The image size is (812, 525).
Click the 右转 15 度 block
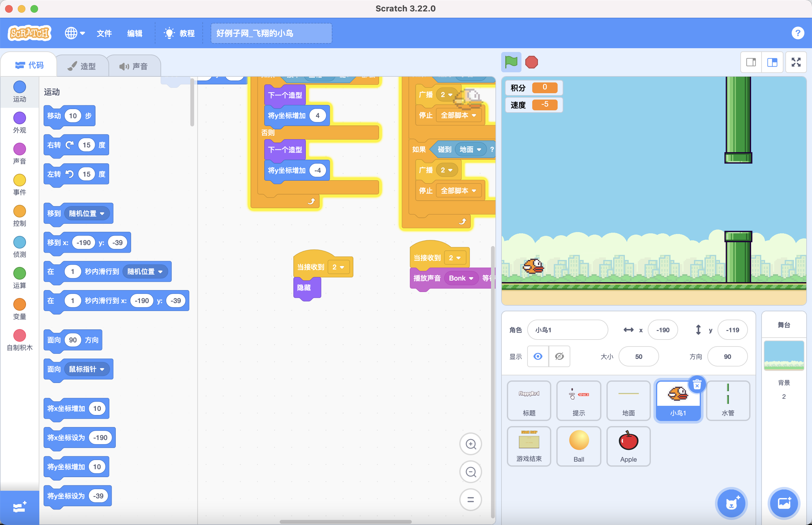click(76, 145)
